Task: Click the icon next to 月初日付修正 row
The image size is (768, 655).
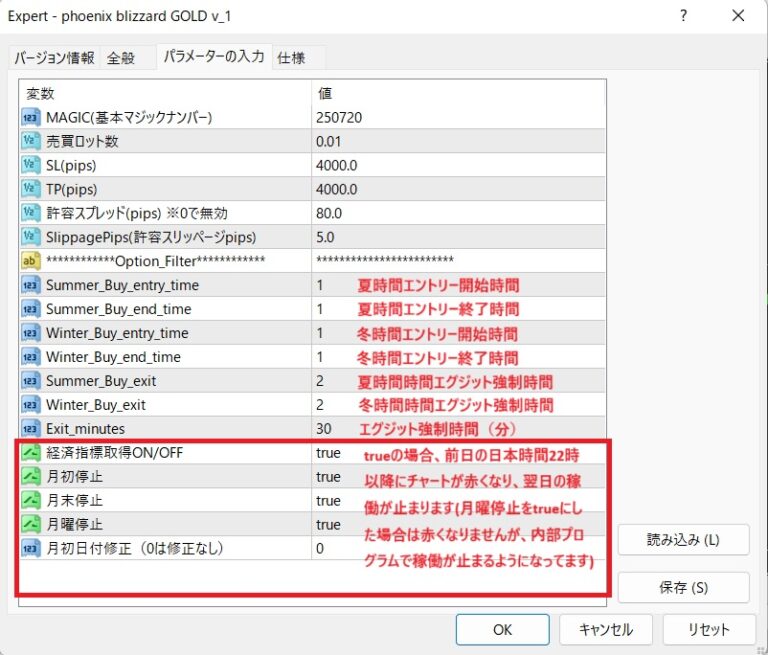Action: [30, 548]
